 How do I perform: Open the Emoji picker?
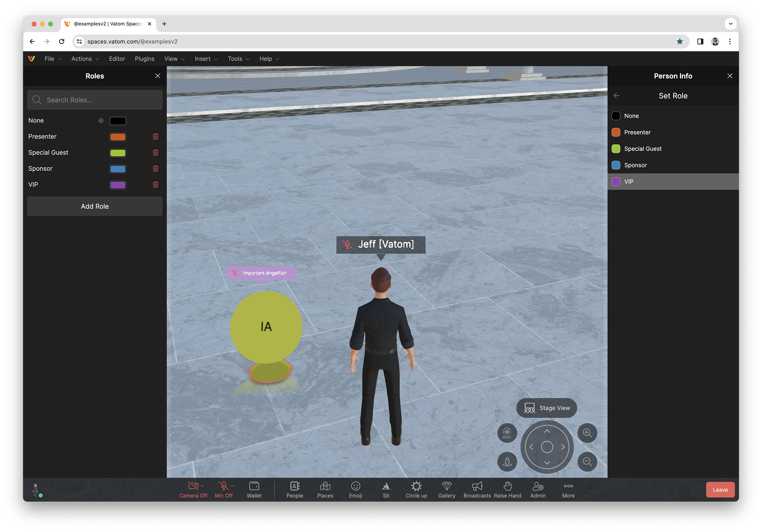[355, 490]
